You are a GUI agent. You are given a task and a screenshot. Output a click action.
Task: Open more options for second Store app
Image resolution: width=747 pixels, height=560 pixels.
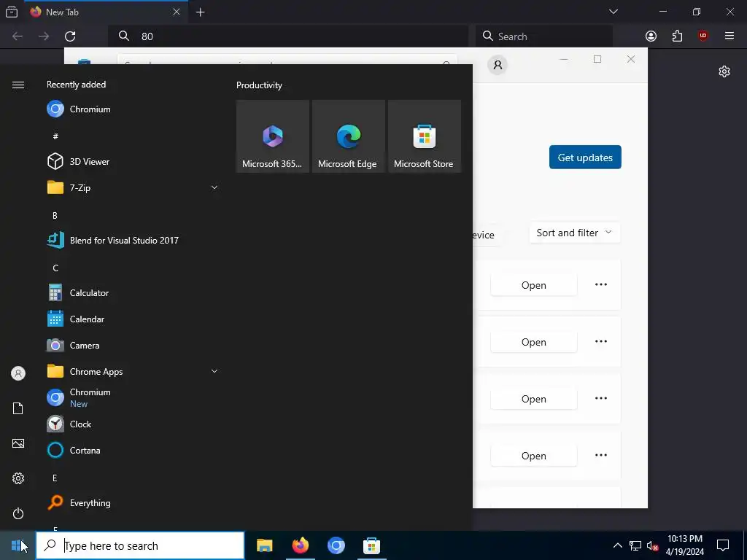tap(601, 341)
